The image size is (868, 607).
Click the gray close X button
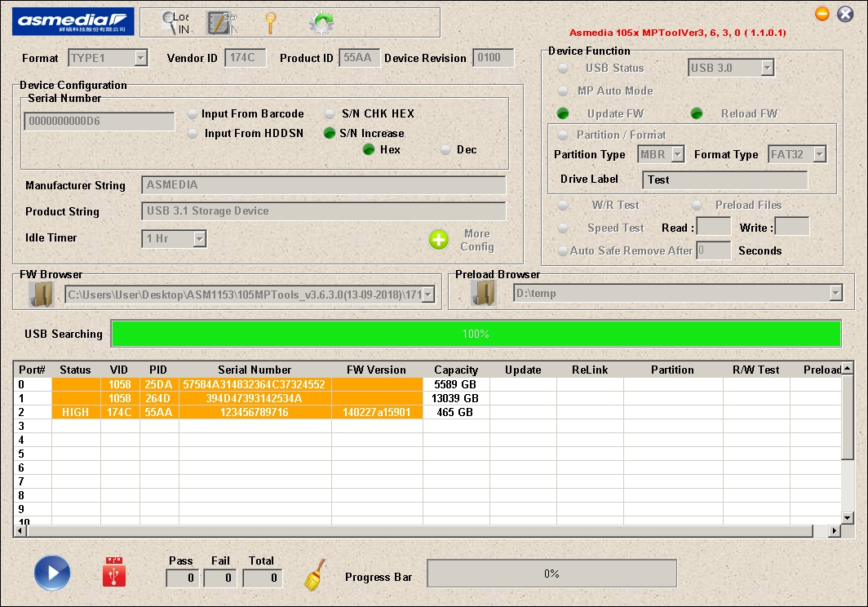pyautogui.click(x=845, y=14)
